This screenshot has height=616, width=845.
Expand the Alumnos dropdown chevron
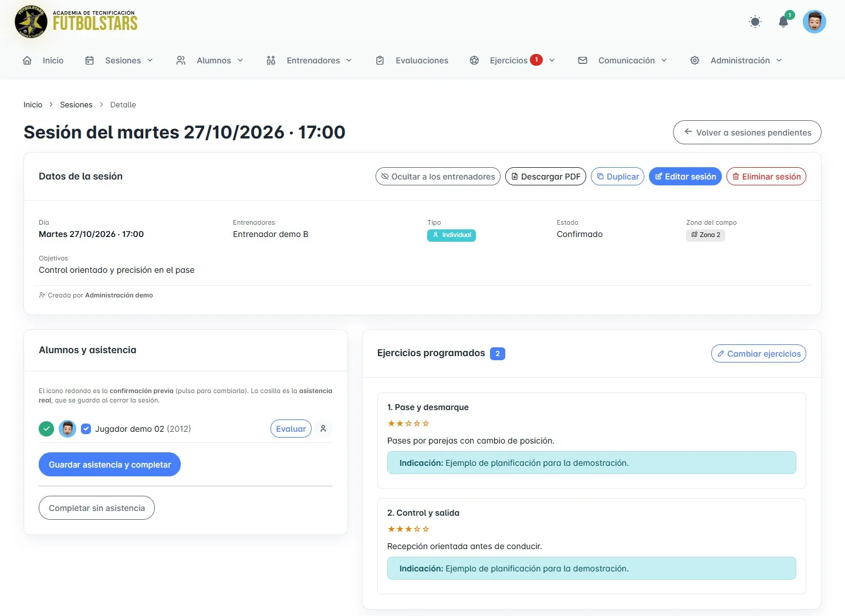tap(240, 60)
